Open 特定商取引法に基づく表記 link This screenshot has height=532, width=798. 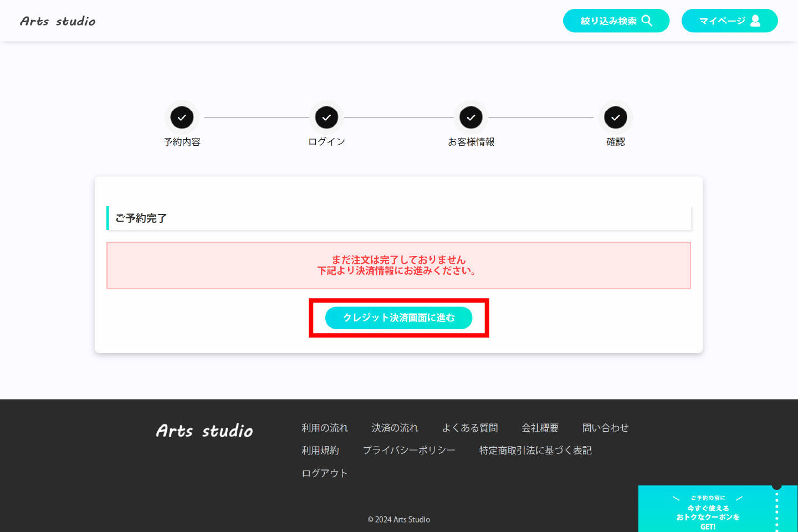(535, 451)
